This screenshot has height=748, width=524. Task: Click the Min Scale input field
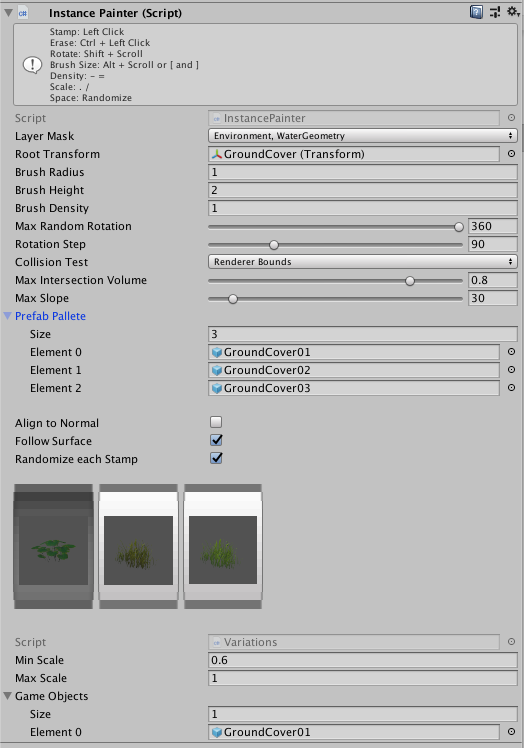[x=363, y=660]
